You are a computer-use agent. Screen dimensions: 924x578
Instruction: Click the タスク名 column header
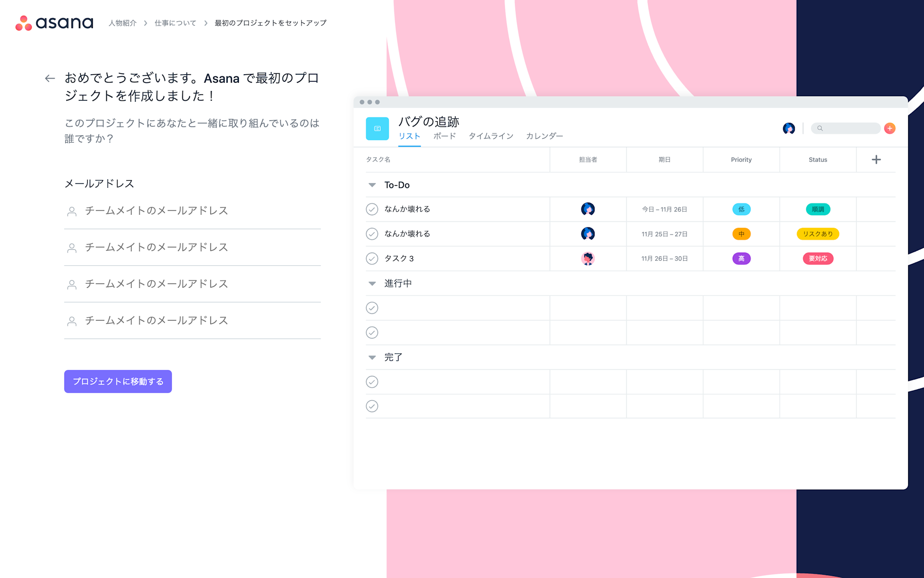click(378, 160)
